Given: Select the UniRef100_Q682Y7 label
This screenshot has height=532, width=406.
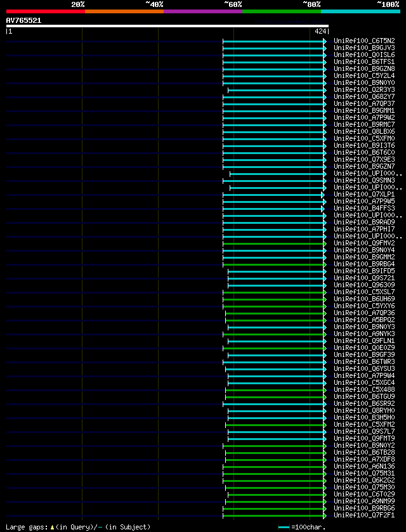Looking at the screenshot, I should pyautogui.click(x=364, y=97).
